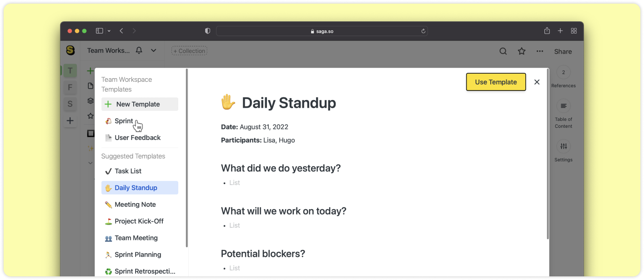
Task: Click the saga.so address bar
Action: coord(322,31)
